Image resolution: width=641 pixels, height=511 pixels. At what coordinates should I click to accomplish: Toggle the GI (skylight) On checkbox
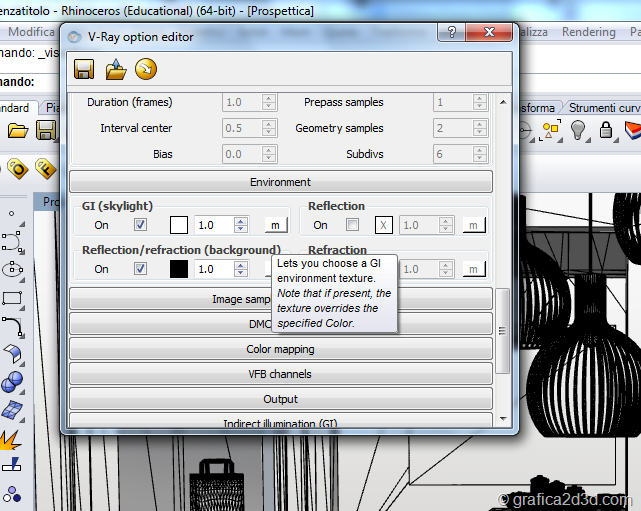point(140,224)
